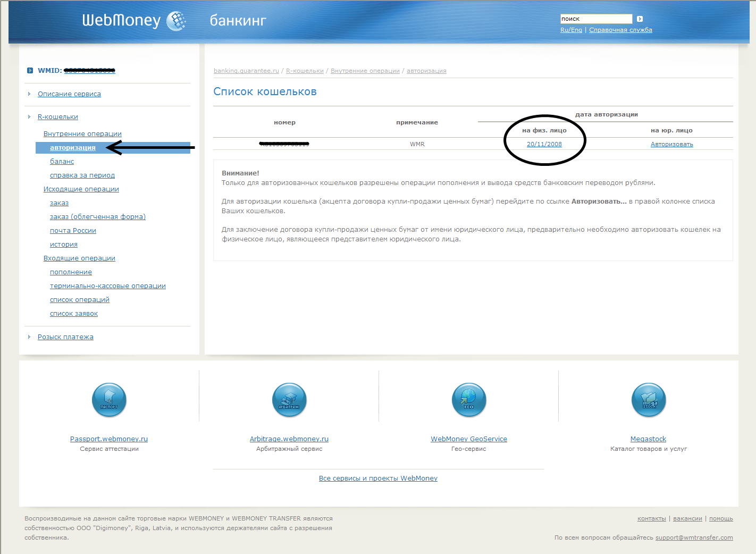Open Megastock text link
Screen dimensions: 756x554
(x=648, y=439)
